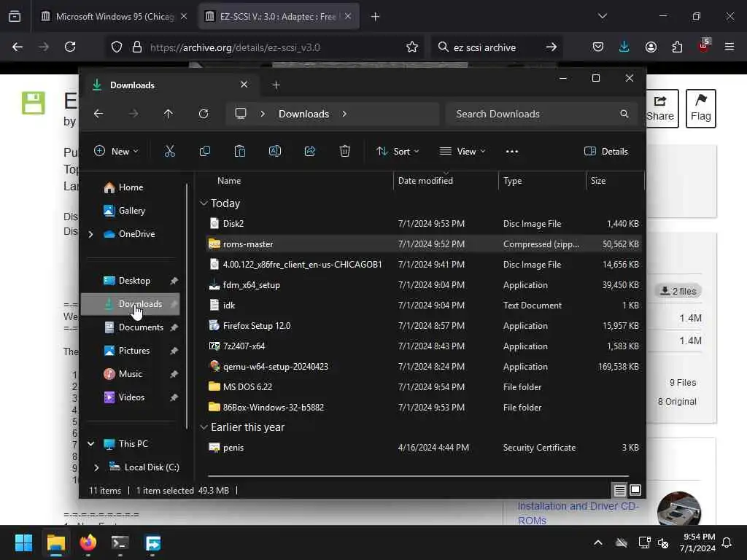The width and height of the screenshot is (747, 560).
Task: Click the Copy icon in Explorer toolbar
Action: (x=205, y=152)
